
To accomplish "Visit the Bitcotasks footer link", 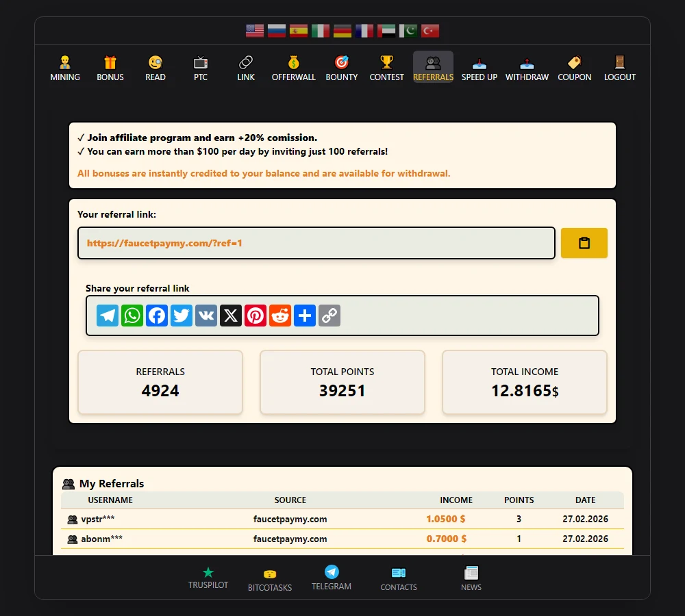I will point(270,580).
